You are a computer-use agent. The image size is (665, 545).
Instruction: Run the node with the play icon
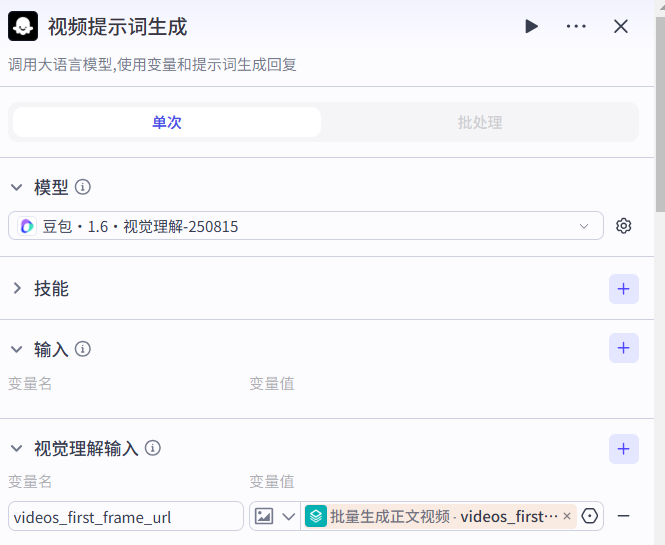[x=531, y=26]
